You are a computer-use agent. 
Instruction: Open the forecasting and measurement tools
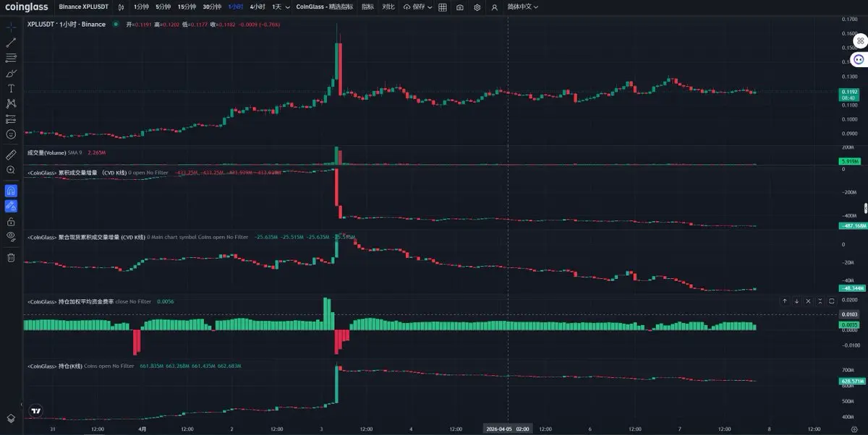[x=11, y=119]
